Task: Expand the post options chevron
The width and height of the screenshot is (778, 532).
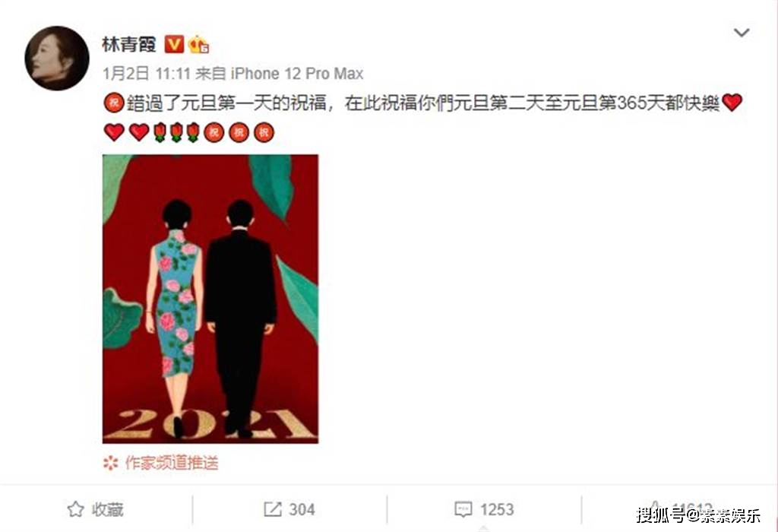Action: [742, 33]
